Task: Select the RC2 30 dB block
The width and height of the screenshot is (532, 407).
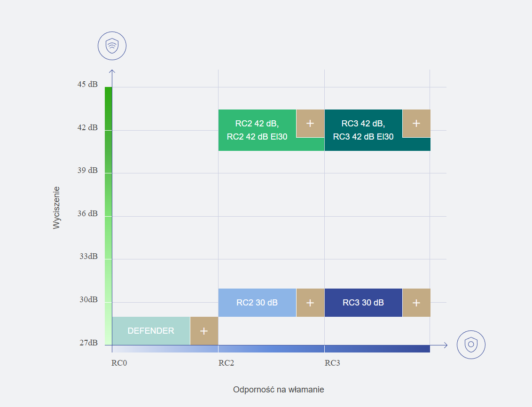Action: click(x=257, y=303)
